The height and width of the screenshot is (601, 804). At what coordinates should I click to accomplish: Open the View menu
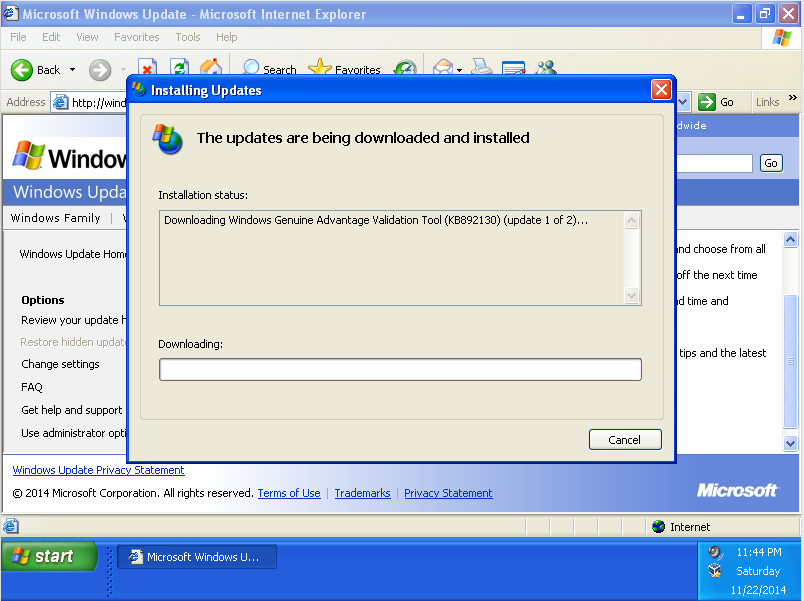click(87, 37)
